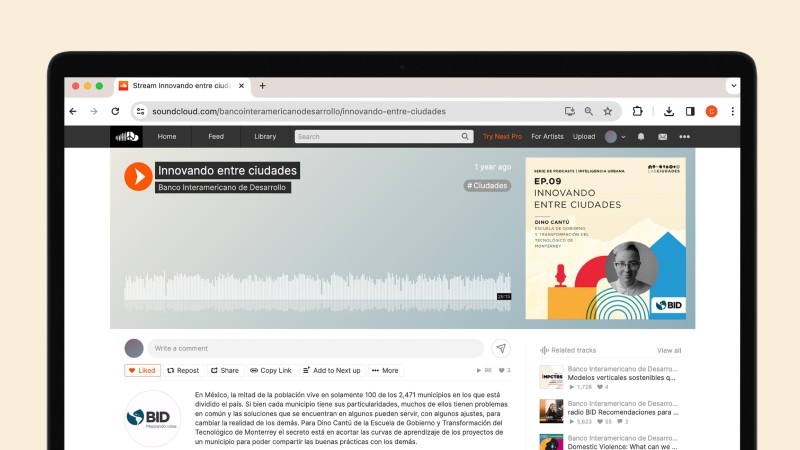
Task: Click the Try Next Pro link
Action: point(502,136)
